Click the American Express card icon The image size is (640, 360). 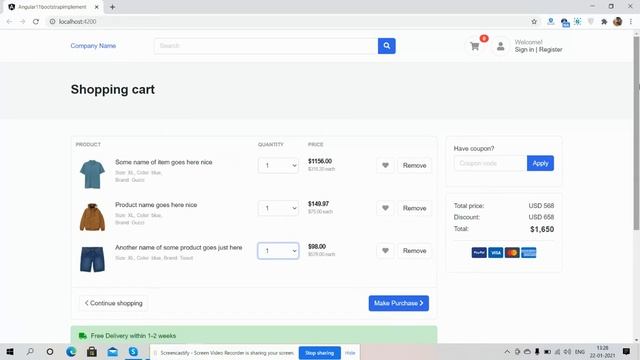(x=529, y=253)
